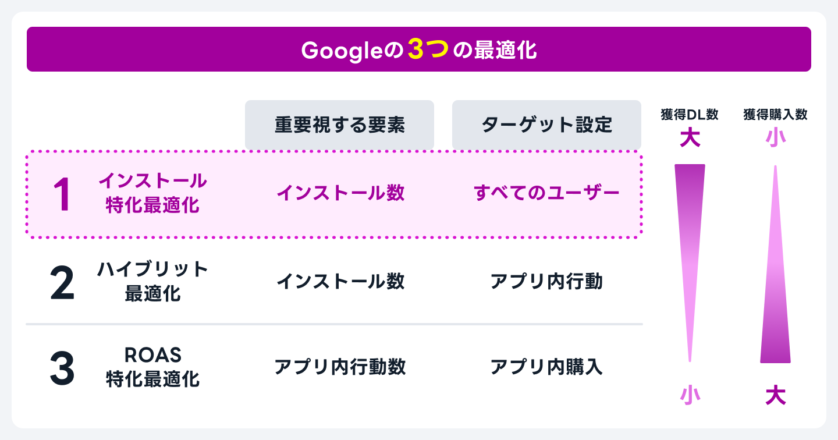
Task: Click the 'ハイブリット最適化' label
Action: 152,281
